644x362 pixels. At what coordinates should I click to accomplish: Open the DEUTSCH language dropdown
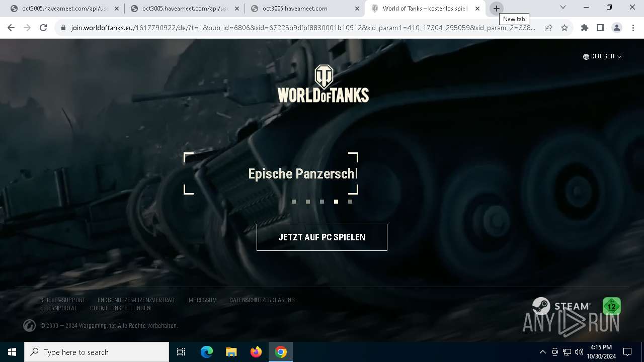602,56
